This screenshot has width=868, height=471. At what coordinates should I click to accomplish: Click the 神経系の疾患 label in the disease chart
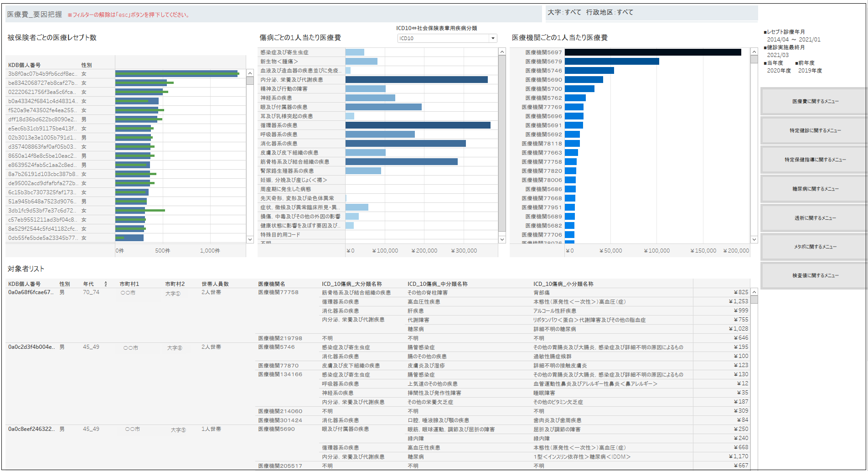tap(276, 98)
